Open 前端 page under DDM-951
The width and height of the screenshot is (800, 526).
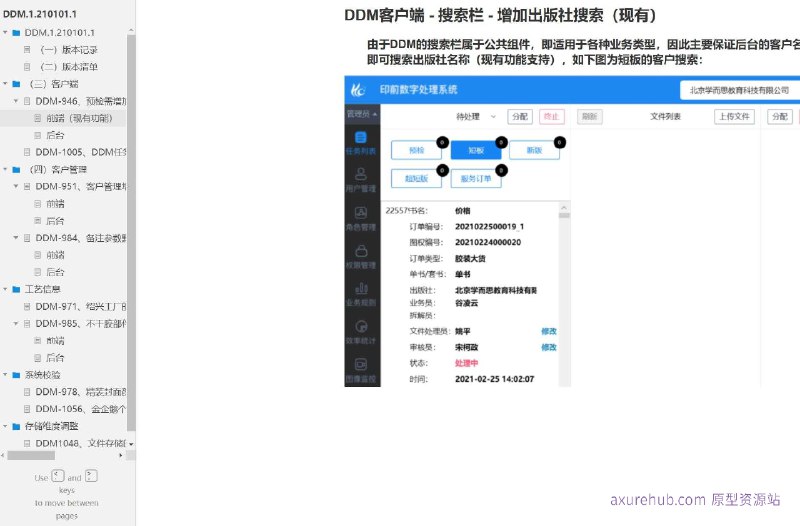55,204
